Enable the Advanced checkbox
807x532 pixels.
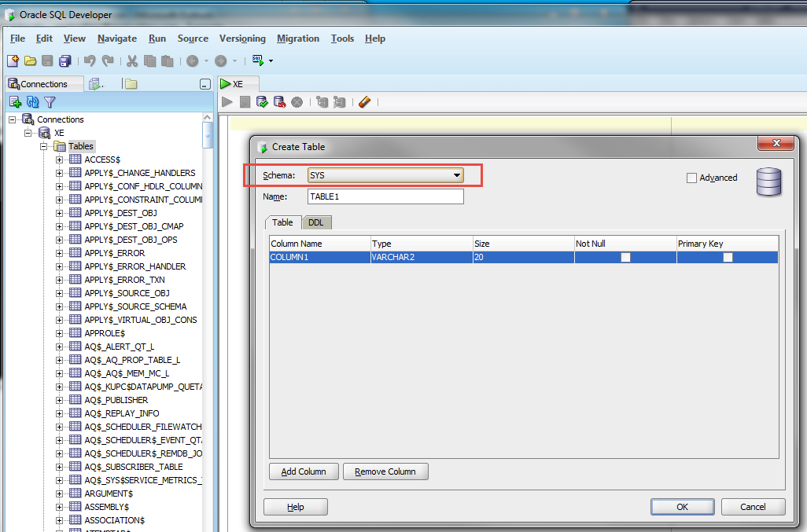(x=691, y=178)
